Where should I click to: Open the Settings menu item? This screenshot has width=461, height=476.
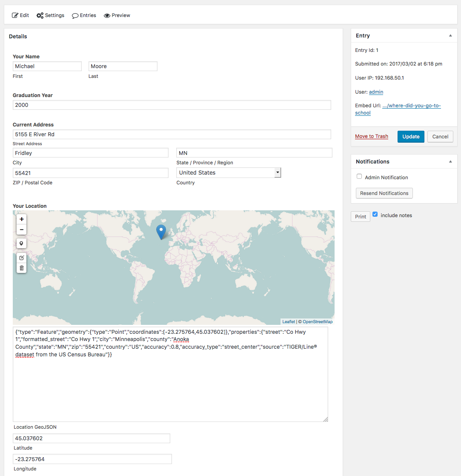tap(50, 15)
